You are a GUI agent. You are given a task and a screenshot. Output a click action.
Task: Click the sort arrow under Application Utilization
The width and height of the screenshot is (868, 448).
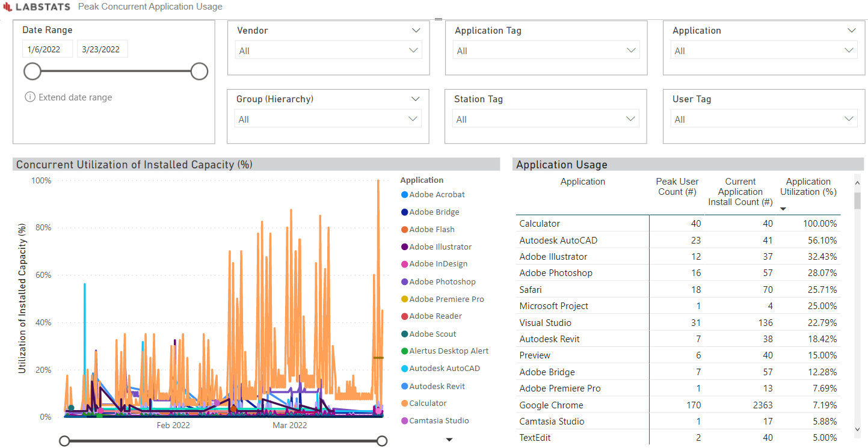pyautogui.click(x=783, y=209)
